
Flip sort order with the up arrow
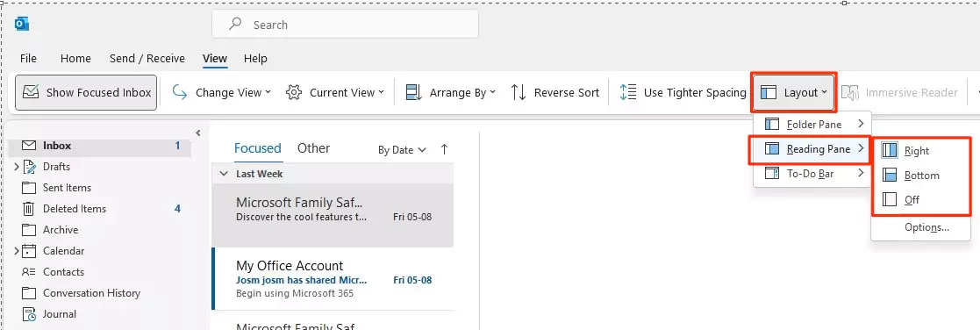pyautogui.click(x=444, y=149)
